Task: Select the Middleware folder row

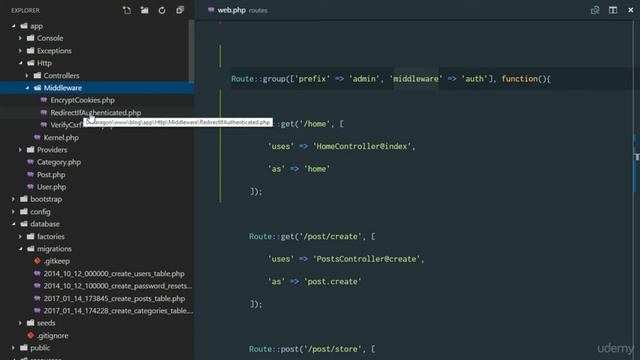Action: (x=97, y=88)
